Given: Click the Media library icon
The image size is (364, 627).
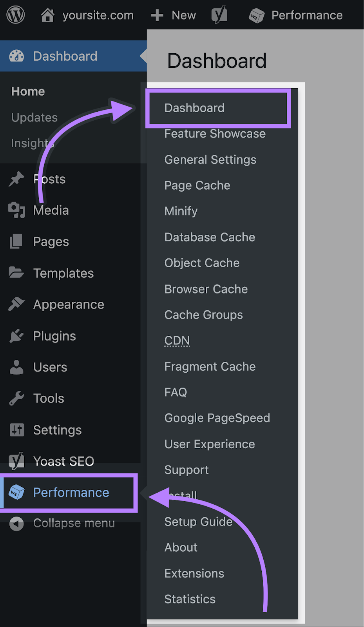Looking at the screenshot, I should click(16, 210).
